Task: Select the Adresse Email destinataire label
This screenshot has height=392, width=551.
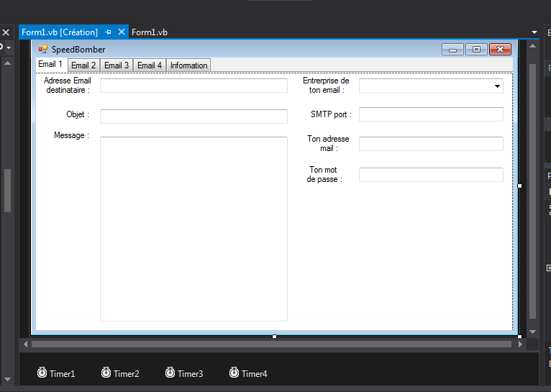Action: 68,86
